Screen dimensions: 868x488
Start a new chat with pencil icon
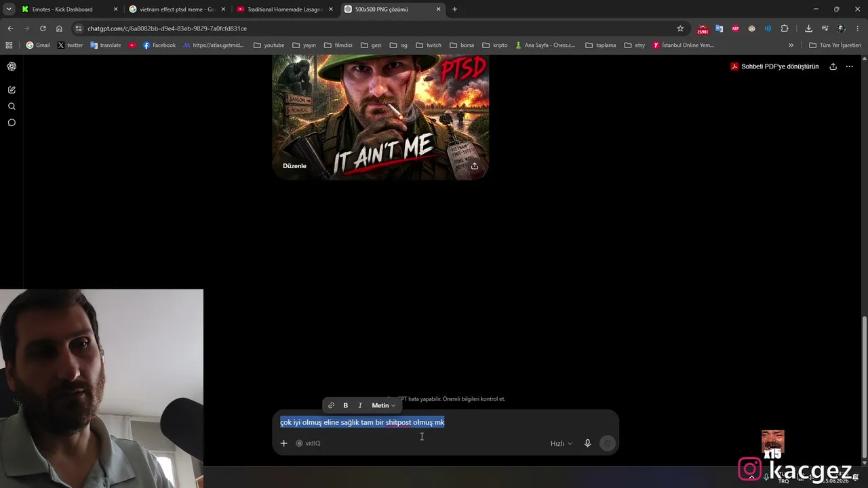coord(12,89)
